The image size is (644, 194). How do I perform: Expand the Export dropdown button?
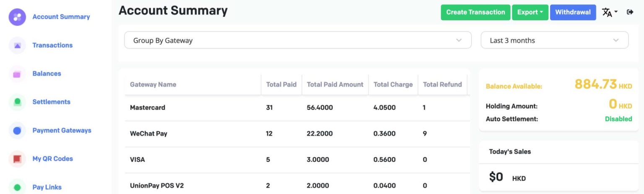coord(530,12)
